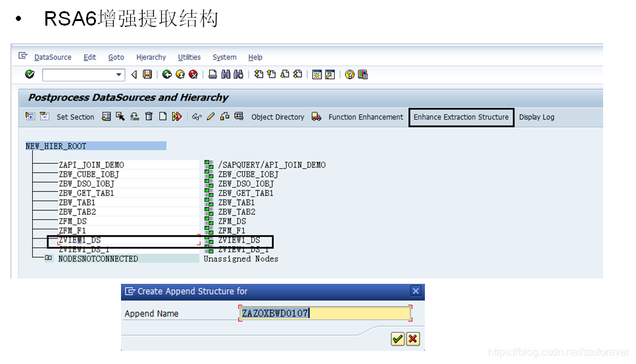This screenshot has width=636, height=364.
Task: Click the Expand Subtree icon
Action: point(30,116)
